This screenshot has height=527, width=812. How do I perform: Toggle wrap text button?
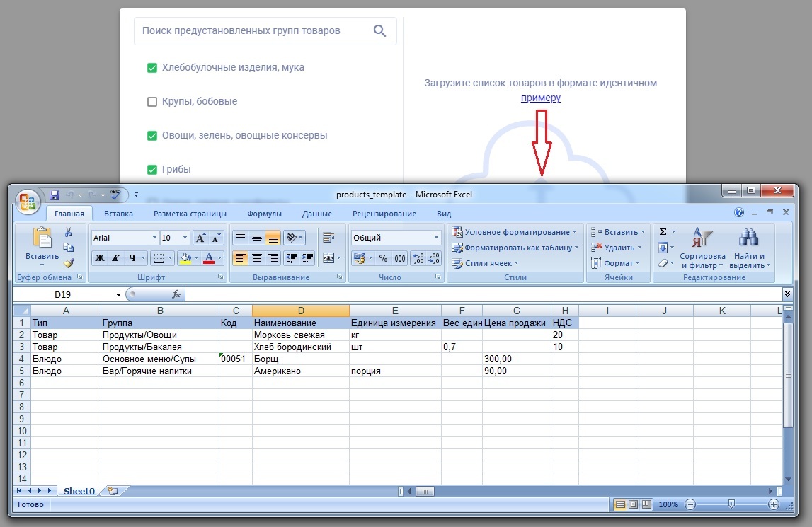point(328,238)
